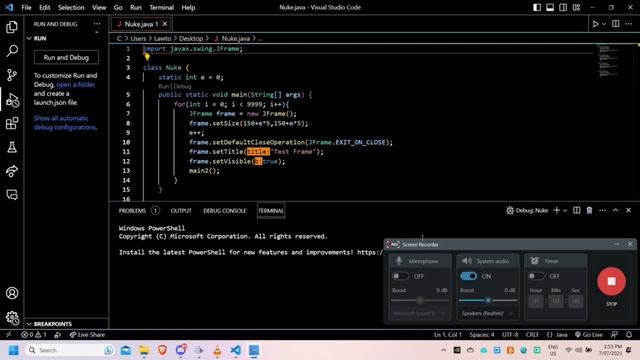Viewport: 640px width, 360px height.
Task: Close the terminal panel
Action: coord(629,210)
